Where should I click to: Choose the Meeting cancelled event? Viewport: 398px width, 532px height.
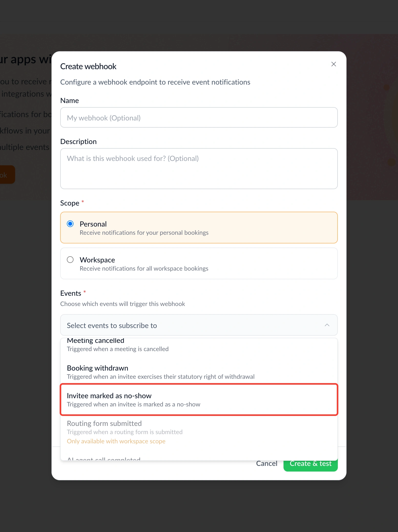tap(199, 345)
